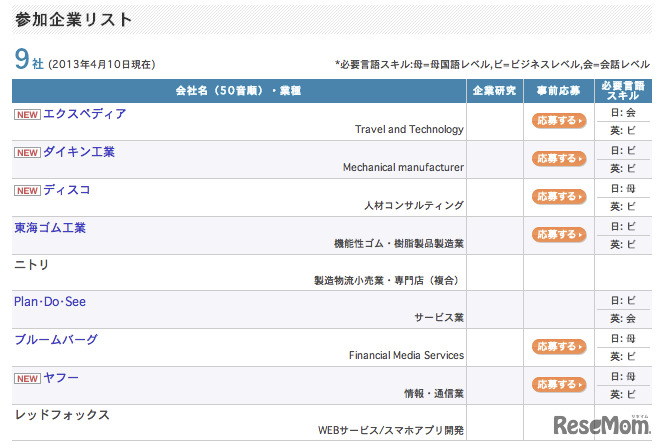Viewport: 664px width, 448px height.
Task: Click the NEW badge beside ディスコ
Action: coord(28,191)
